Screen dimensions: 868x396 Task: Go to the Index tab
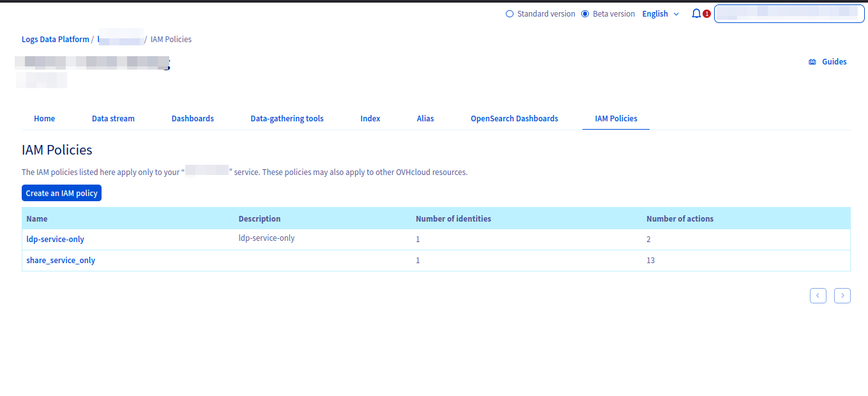point(370,119)
